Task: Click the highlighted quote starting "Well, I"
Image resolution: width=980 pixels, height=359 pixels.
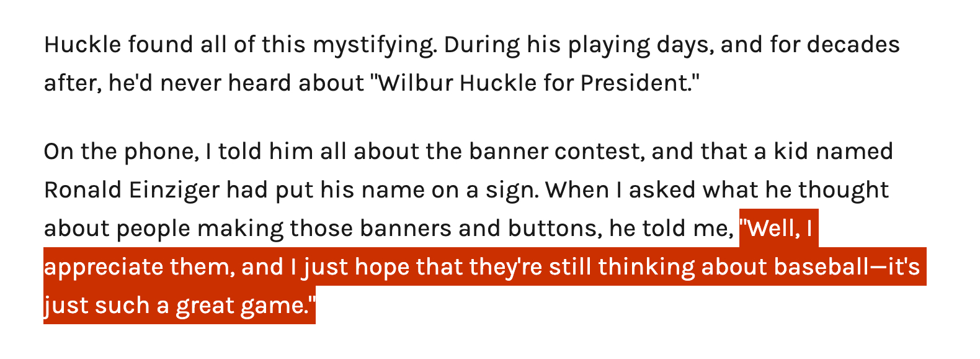Action: (x=779, y=229)
